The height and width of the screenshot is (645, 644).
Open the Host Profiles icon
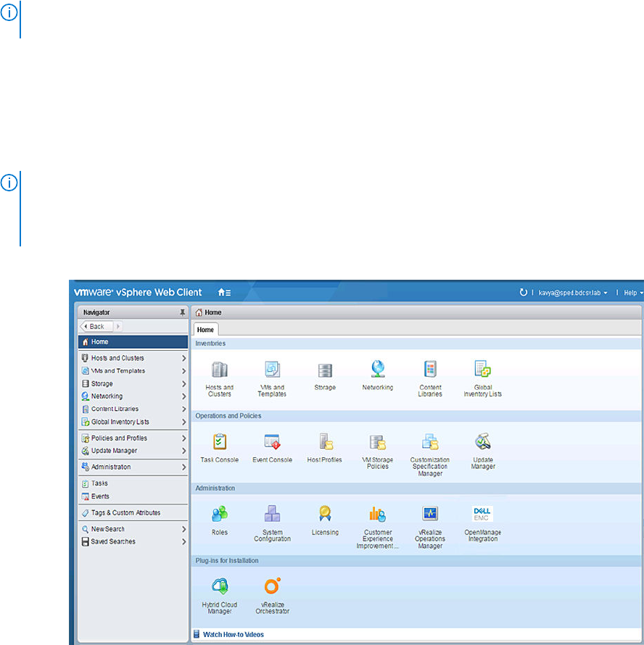point(326,442)
